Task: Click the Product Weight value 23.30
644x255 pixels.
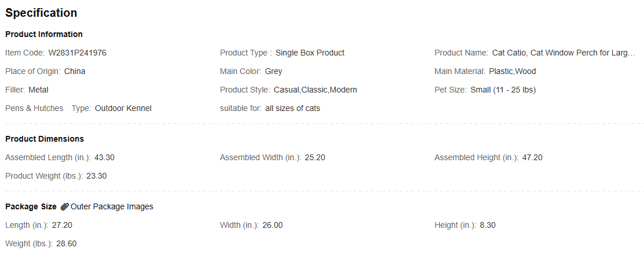Action: click(x=97, y=176)
